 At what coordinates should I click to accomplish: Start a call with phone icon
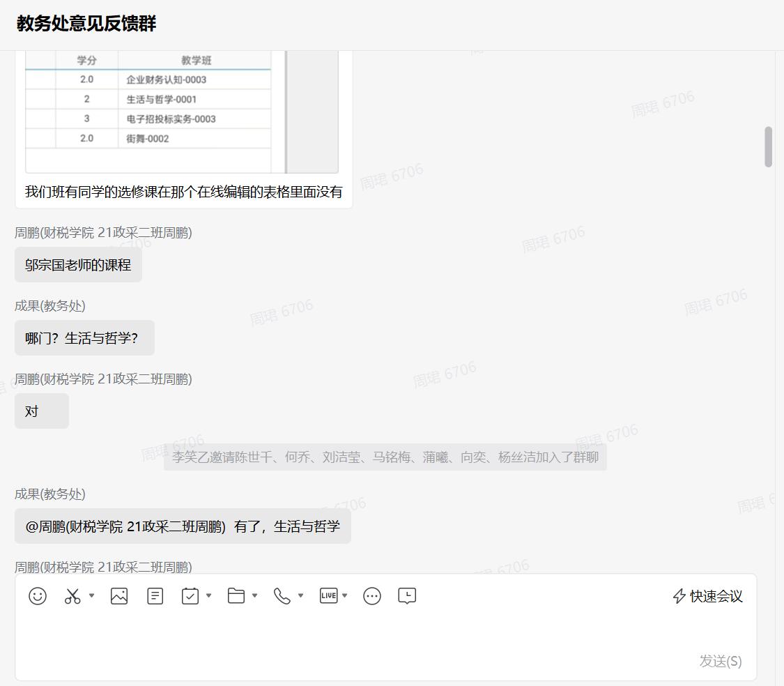tap(282, 596)
